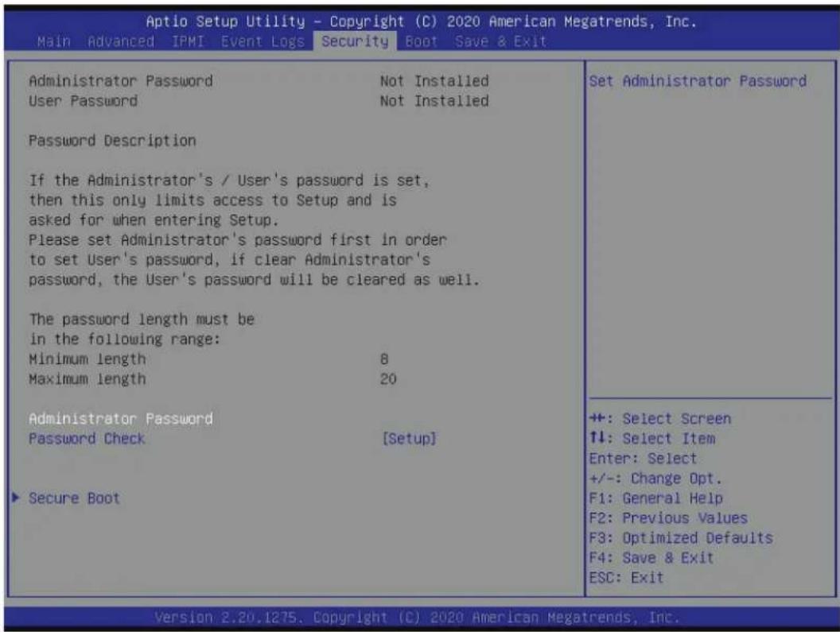
Task: Change the [Setup] value of Password Check
Action: click(410, 439)
